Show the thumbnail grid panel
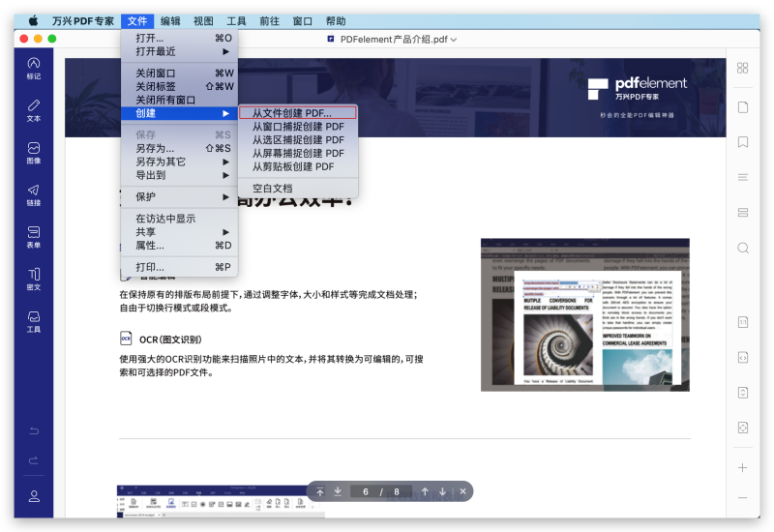 coord(742,68)
